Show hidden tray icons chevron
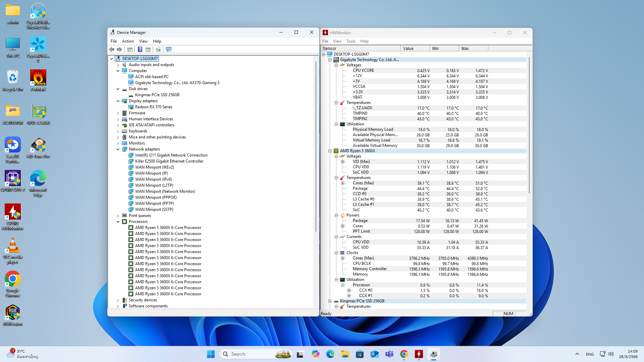Viewport: 644px width, 362px height. [x=577, y=354]
